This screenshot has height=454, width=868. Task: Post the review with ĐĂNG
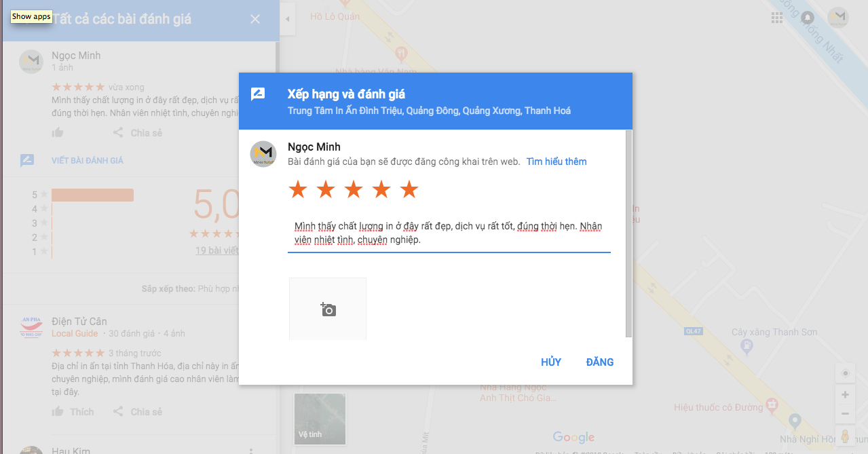[x=600, y=362]
